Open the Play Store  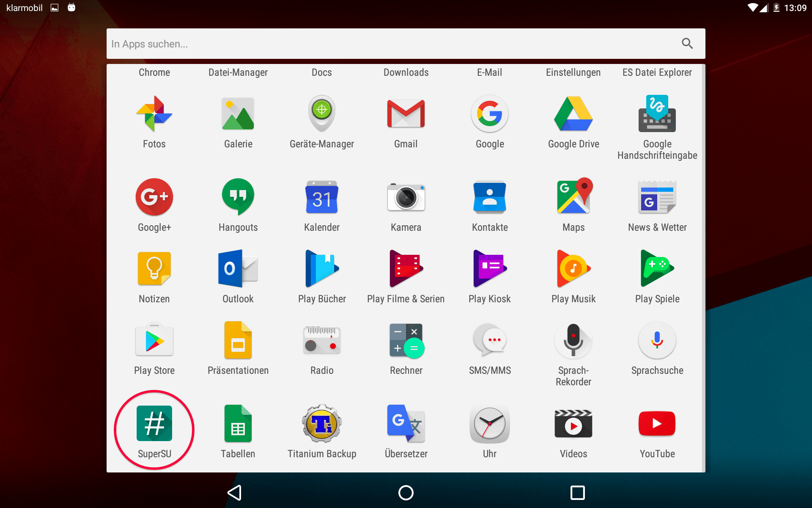tap(154, 340)
